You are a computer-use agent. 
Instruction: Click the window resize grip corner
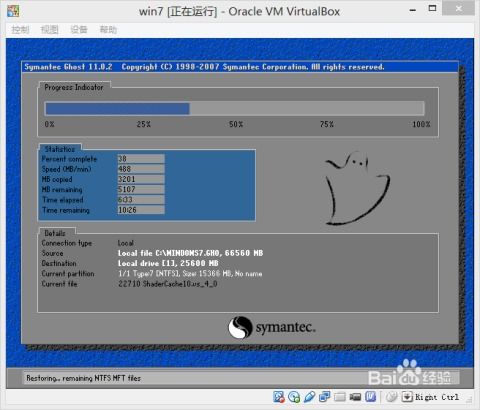pyautogui.click(x=470, y=399)
